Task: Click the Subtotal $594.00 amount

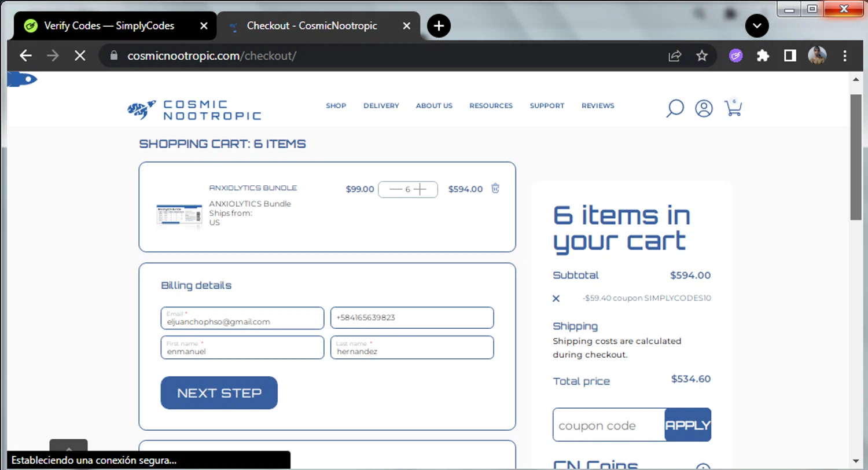Action: (690, 276)
